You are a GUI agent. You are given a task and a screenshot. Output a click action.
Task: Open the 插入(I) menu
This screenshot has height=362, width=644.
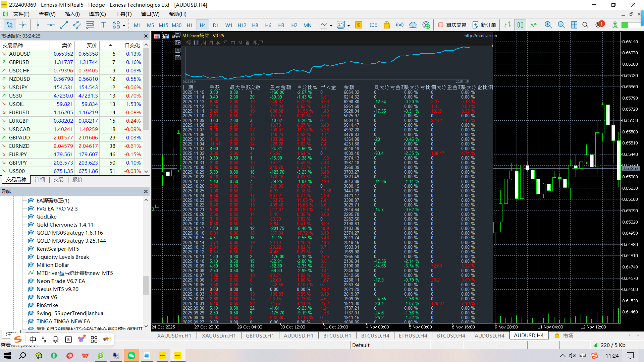[72, 14]
